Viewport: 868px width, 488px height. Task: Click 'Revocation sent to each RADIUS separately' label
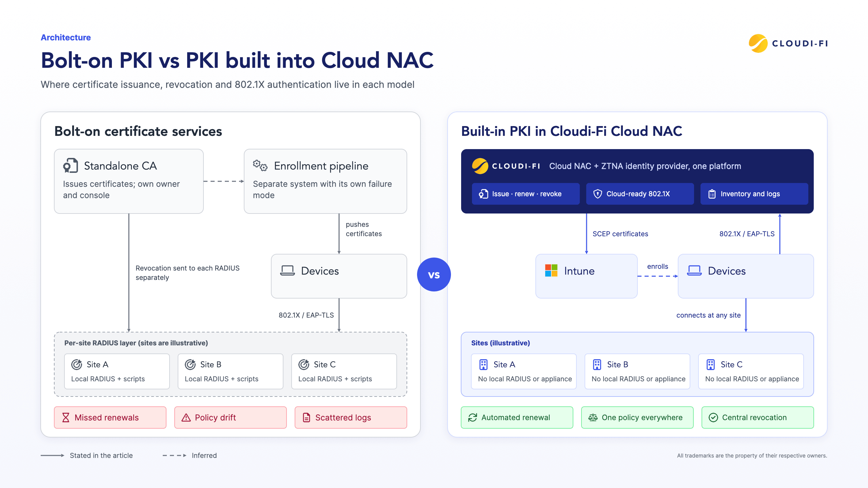[x=188, y=273]
